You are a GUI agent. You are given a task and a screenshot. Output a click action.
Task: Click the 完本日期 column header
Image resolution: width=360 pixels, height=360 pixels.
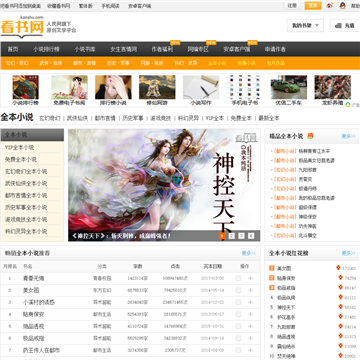213,266
